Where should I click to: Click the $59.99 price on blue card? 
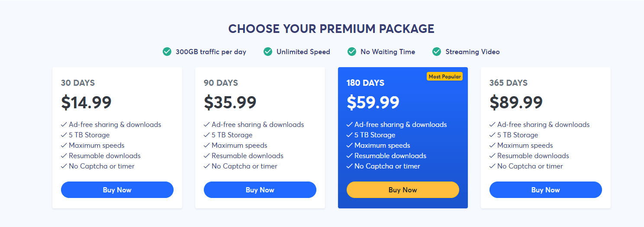click(373, 102)
